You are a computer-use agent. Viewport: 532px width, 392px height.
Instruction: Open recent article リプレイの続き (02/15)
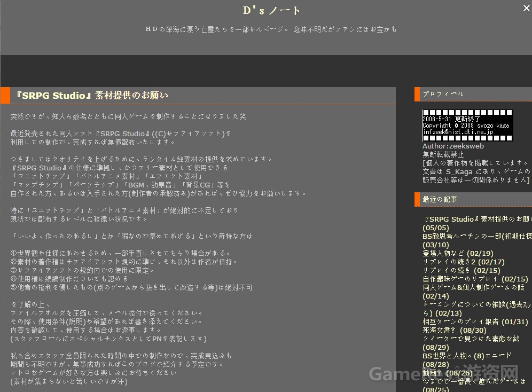tap(461, 270)
